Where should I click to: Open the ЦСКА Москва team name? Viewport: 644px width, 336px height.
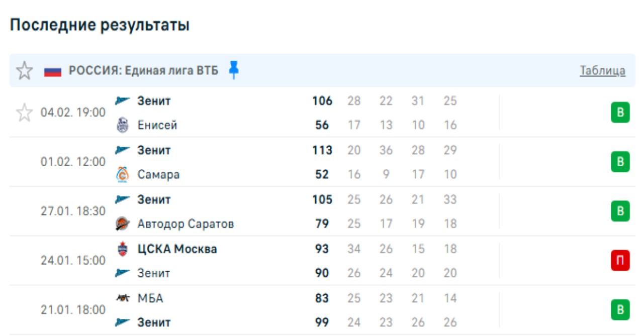point(177,249)
